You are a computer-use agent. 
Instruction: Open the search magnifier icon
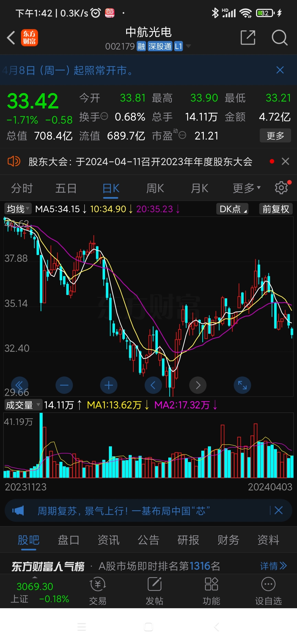[280, 37]
